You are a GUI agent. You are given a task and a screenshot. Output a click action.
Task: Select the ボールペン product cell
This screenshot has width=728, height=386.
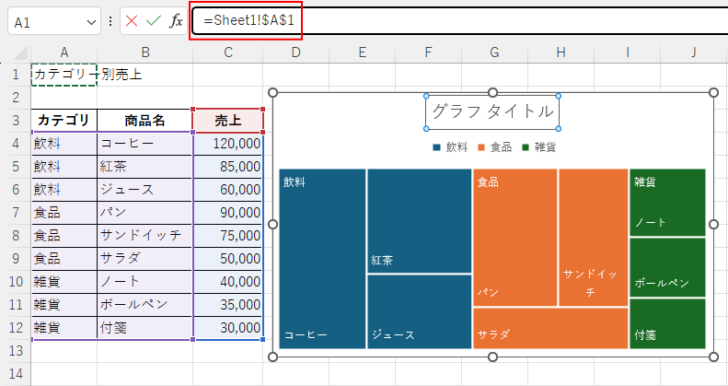point(145,305)
